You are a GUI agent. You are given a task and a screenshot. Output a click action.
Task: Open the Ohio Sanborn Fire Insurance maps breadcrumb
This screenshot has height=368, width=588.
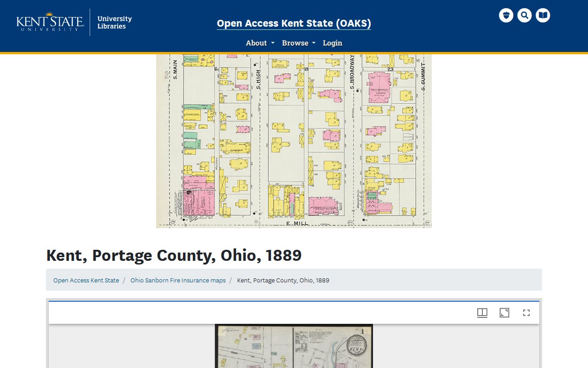coord(178,280)
